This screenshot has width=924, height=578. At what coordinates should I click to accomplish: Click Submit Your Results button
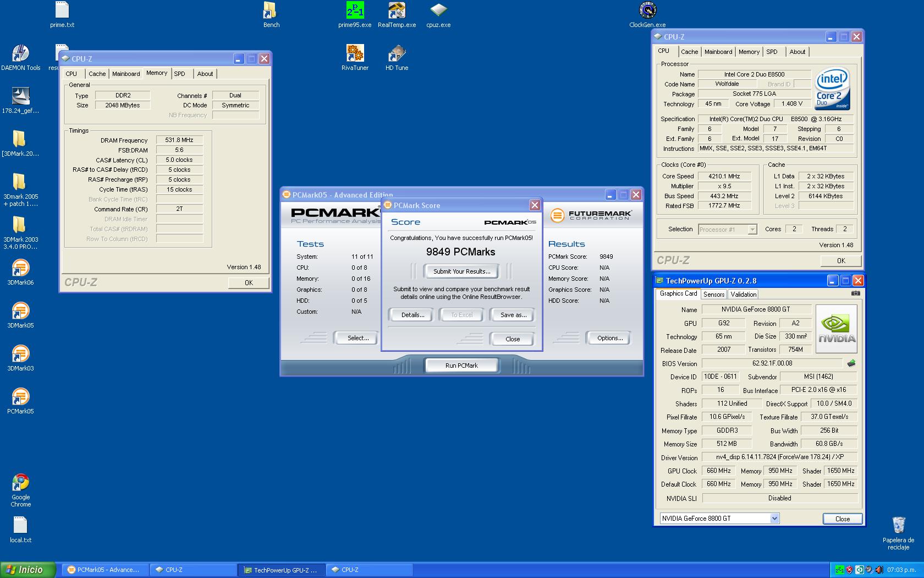tap(461, 271)
